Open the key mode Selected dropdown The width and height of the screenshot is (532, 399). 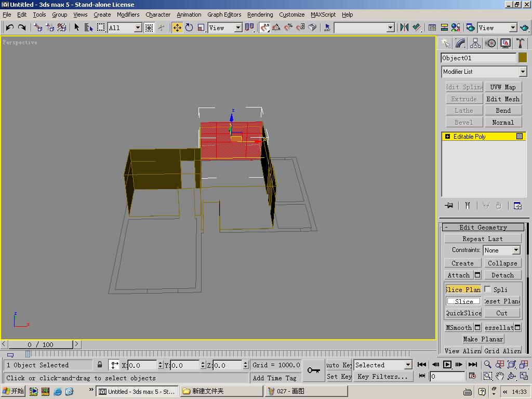click(x=408, y=365)
